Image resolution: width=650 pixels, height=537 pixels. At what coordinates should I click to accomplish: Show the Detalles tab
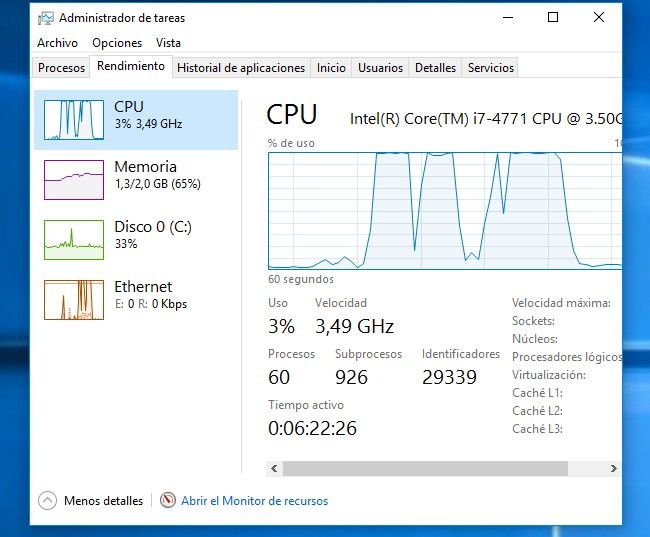(435, 68)
